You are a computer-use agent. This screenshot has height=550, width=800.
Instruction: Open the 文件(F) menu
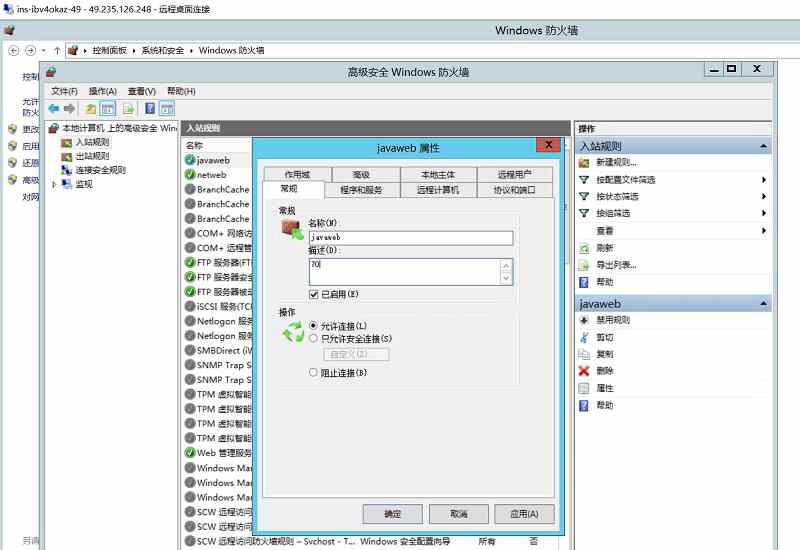click(x=64, y=91)
